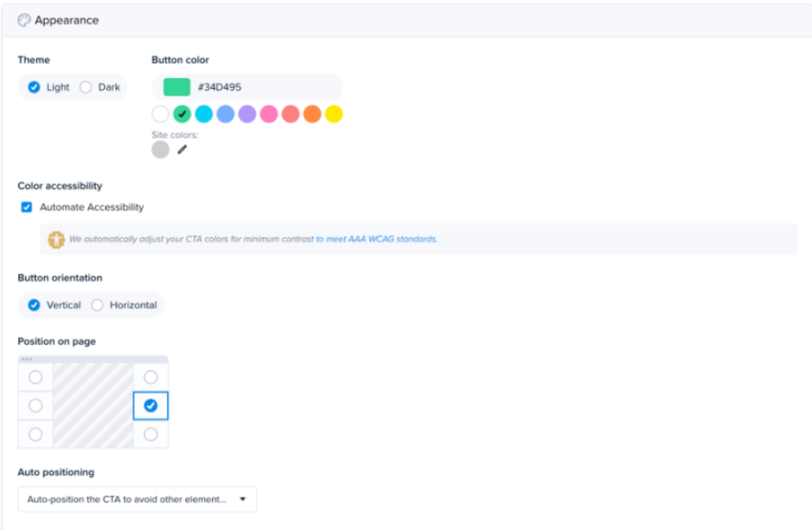Select the checked middle-right page position
Image resolution: width=812 pixels, height=530 pixels.
coord(151,406)
